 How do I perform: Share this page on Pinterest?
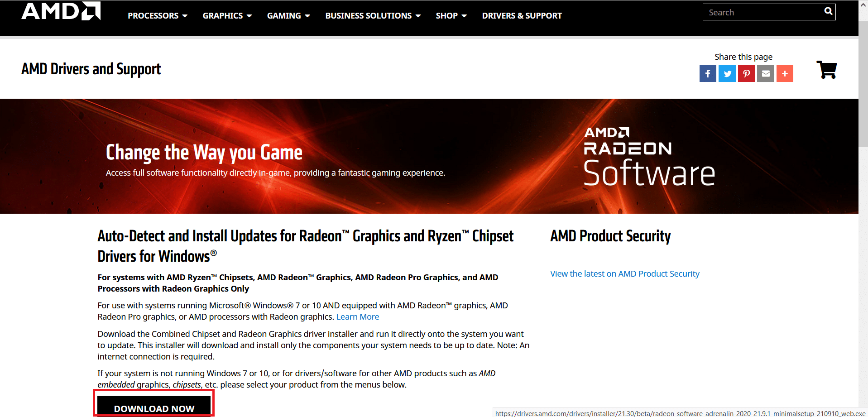click(746, 73)
